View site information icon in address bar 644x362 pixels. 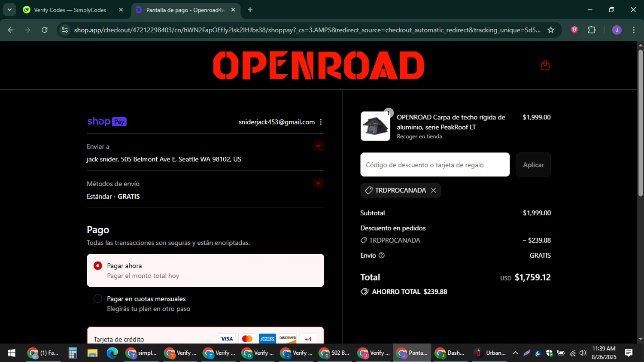click(65, 30)
